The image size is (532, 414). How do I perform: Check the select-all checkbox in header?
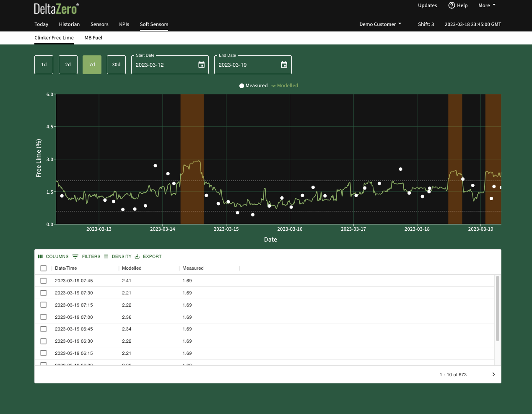coord(44,268)
